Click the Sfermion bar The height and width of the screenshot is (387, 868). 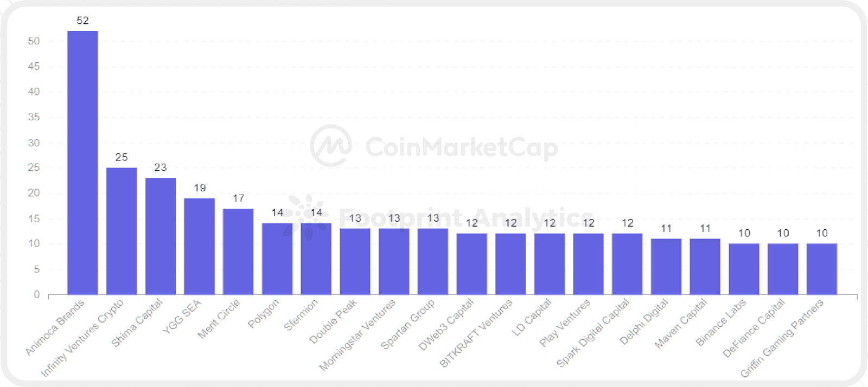[316, 259]
